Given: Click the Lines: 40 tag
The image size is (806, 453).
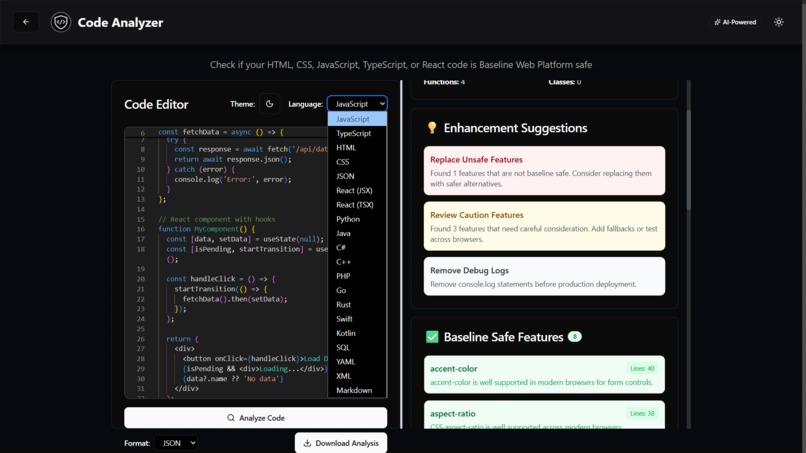Looking at the screenshot, I should [x=642, y=369].
